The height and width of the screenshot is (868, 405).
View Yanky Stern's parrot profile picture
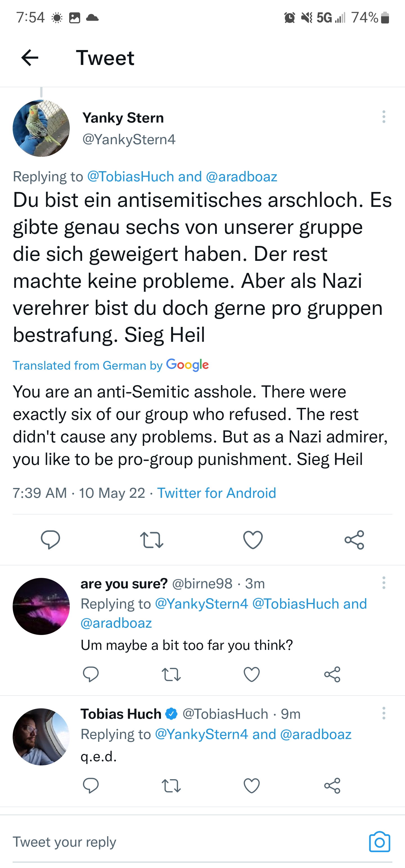[x=41, y=128]
